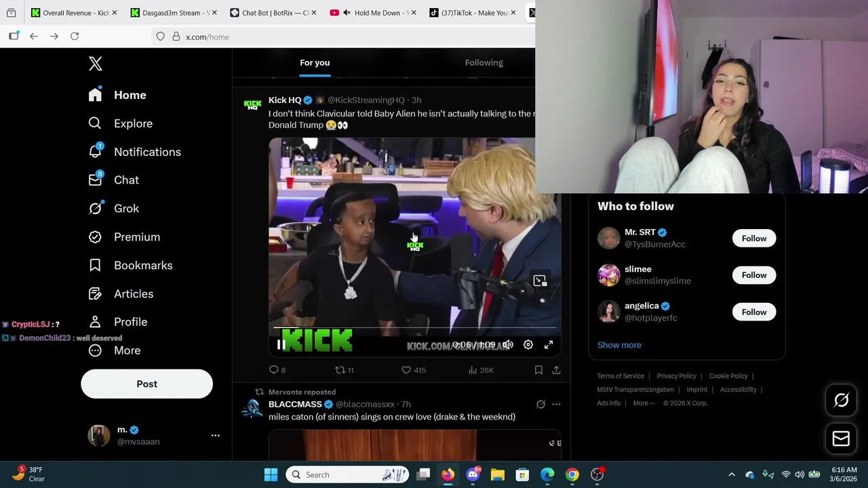Click the repost icon showing 11
This screenshot has width=868, height=488.
click(340, 370)
